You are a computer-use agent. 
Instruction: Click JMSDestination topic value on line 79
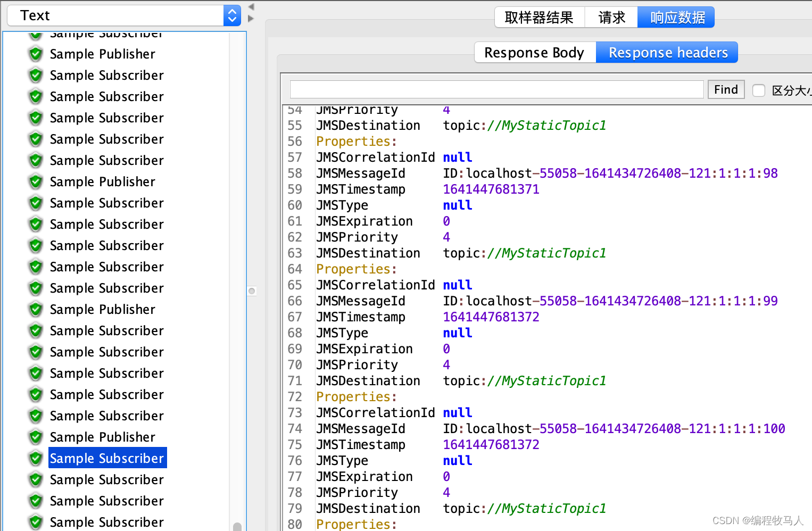[x=525, y=508]
